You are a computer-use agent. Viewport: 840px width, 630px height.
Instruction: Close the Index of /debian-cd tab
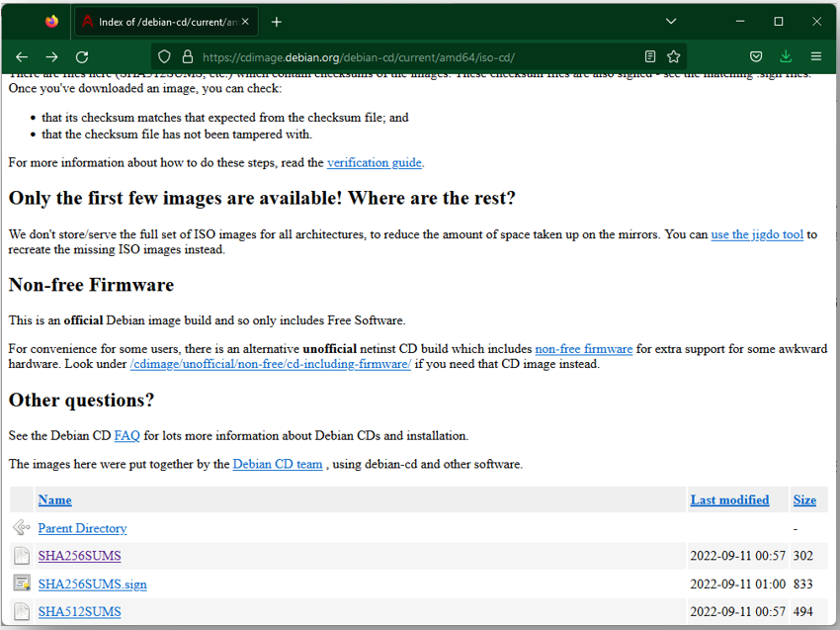[245, 22]
